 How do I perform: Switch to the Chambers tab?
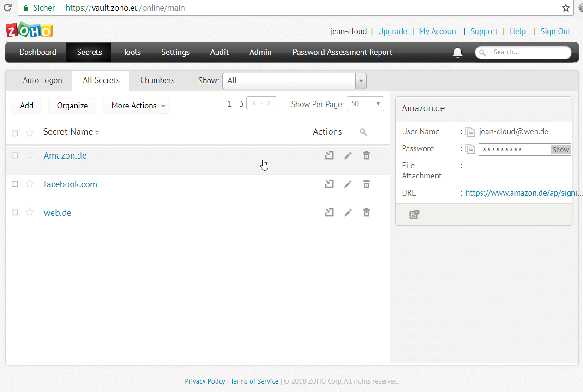[157, 80]
